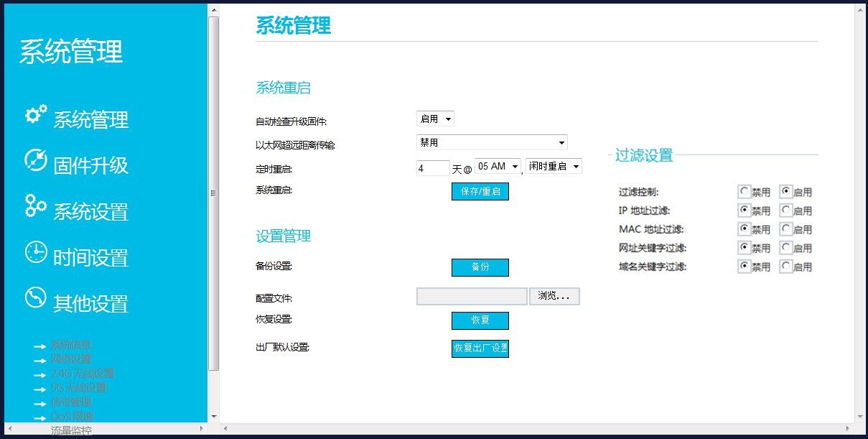Screen dimensions: 868x439
Task: Click the 过滤设置 section heading
Action: click(x=644, y=155)
